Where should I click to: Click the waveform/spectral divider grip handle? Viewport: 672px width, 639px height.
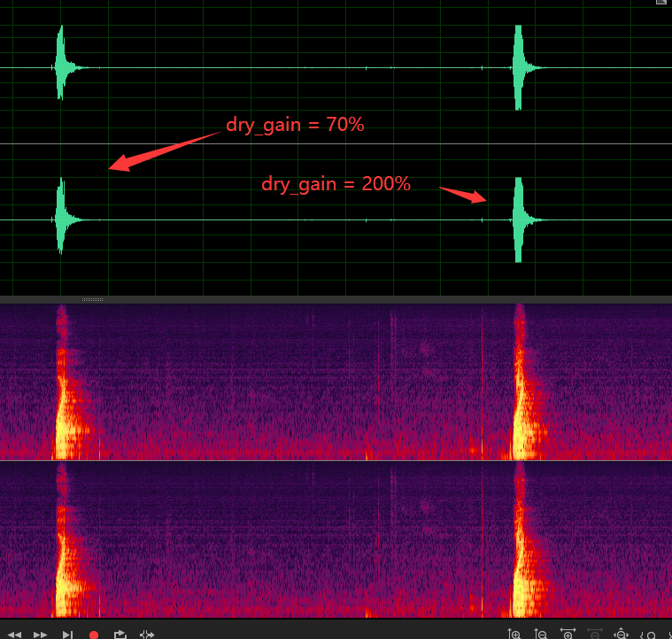(92, 299)
